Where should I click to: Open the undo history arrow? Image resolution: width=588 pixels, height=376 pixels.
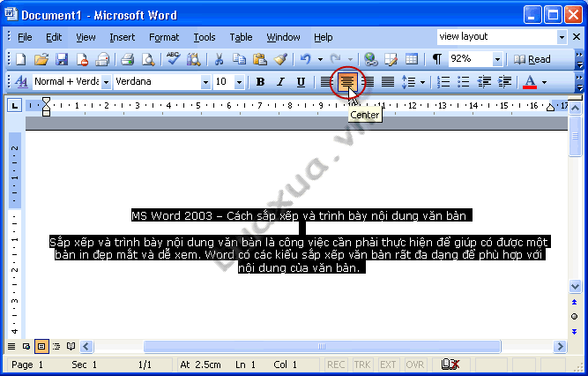320,59
